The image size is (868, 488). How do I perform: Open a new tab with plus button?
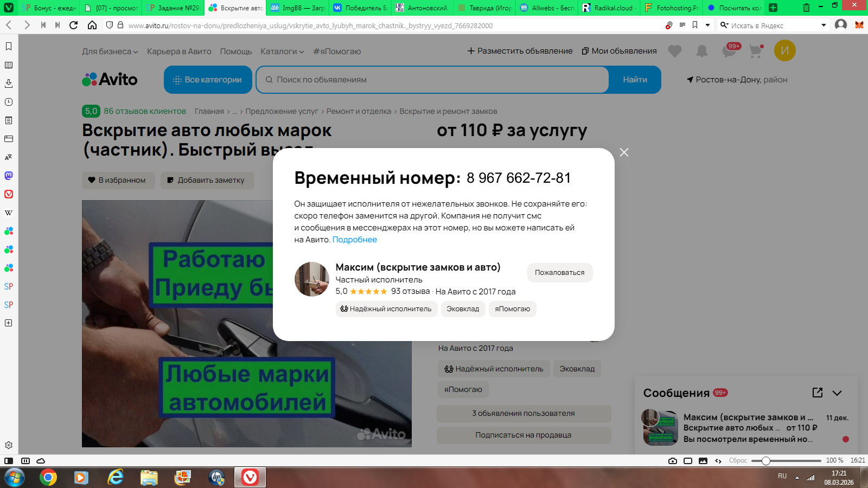(x=773, y=8)
